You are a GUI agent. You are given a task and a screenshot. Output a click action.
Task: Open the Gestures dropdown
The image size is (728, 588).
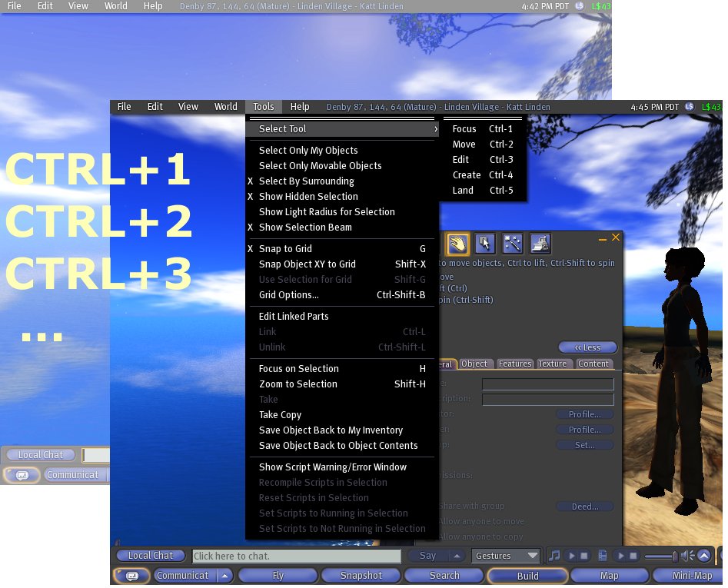click(x=506, y=556)
